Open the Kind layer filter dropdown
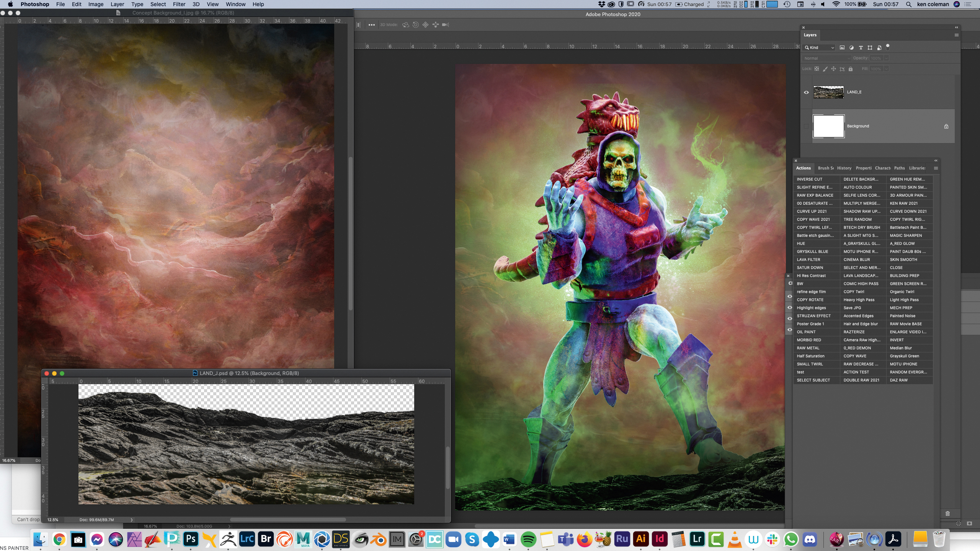 click(x=819, y=47)
